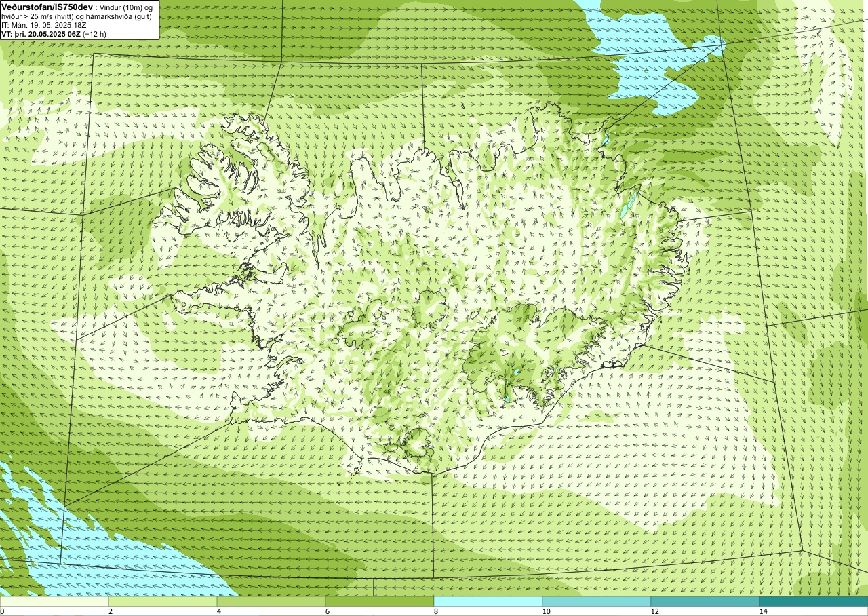This screenshot has width=868, height=616.
Task: Click the "Vindur (10m) og" label
Action: pyautogui.click(x=127, y=7)
